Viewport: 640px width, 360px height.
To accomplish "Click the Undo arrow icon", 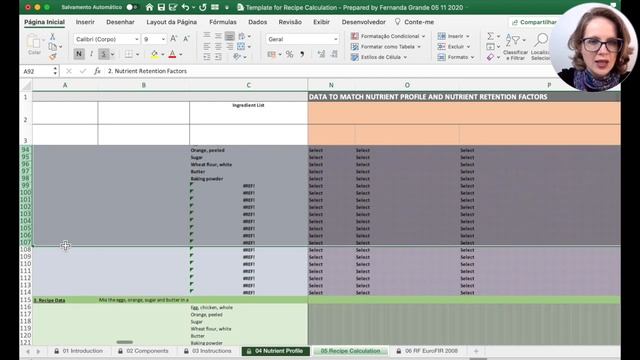I will (x=186, y=7).
